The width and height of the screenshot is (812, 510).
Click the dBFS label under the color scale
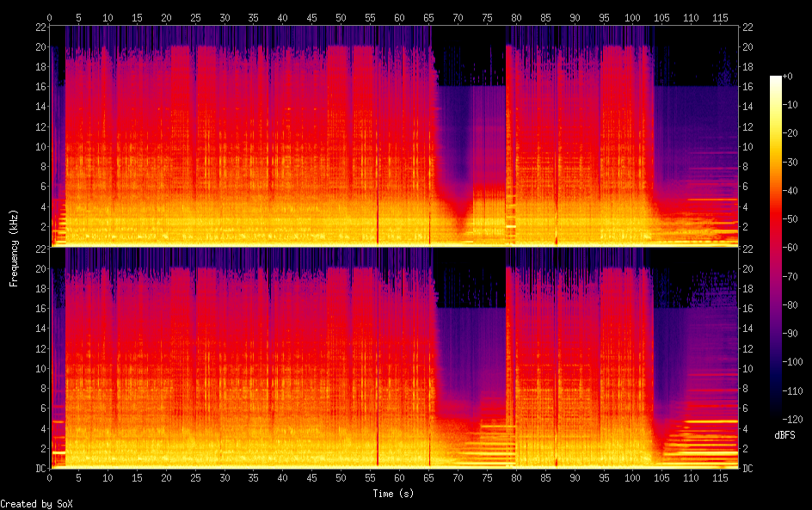(784, 436)
